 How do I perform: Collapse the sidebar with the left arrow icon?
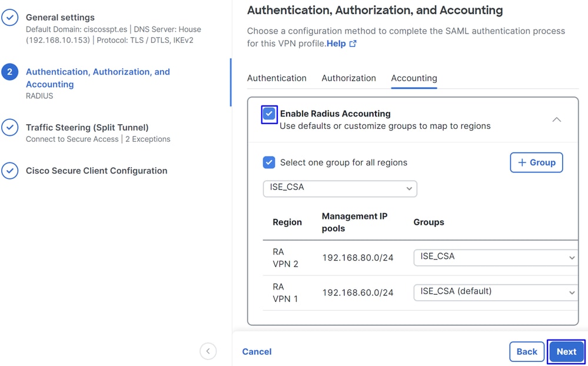[x=208, y=351]
